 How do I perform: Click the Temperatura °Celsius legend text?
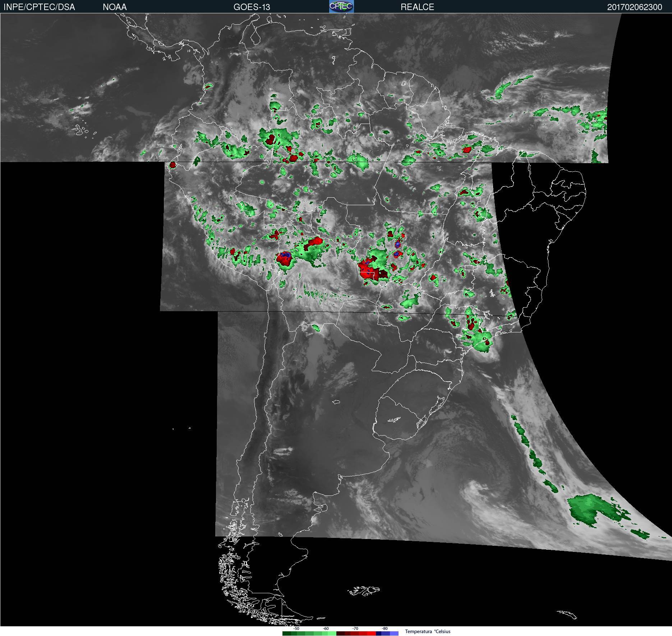point(428,631)
